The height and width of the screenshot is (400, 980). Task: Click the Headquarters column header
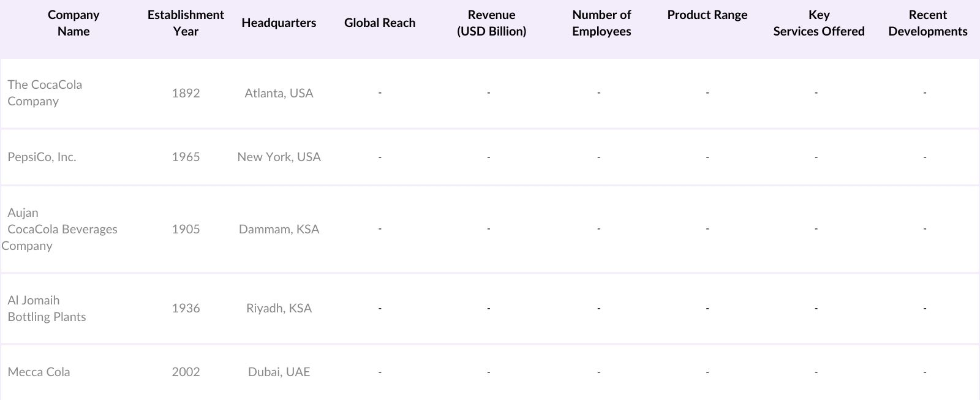(279, 23)
